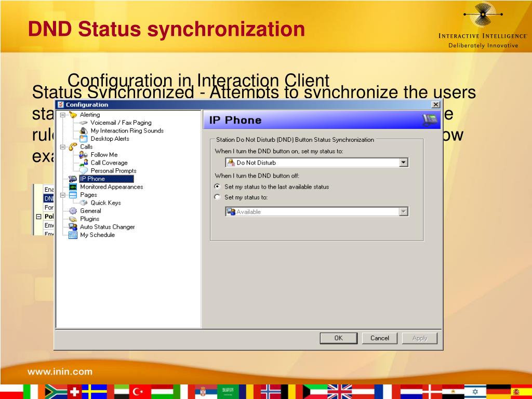The width and height of the screenshot is (532, 399).
Task: Open the Quick Keys settings page
Action: 106,203
